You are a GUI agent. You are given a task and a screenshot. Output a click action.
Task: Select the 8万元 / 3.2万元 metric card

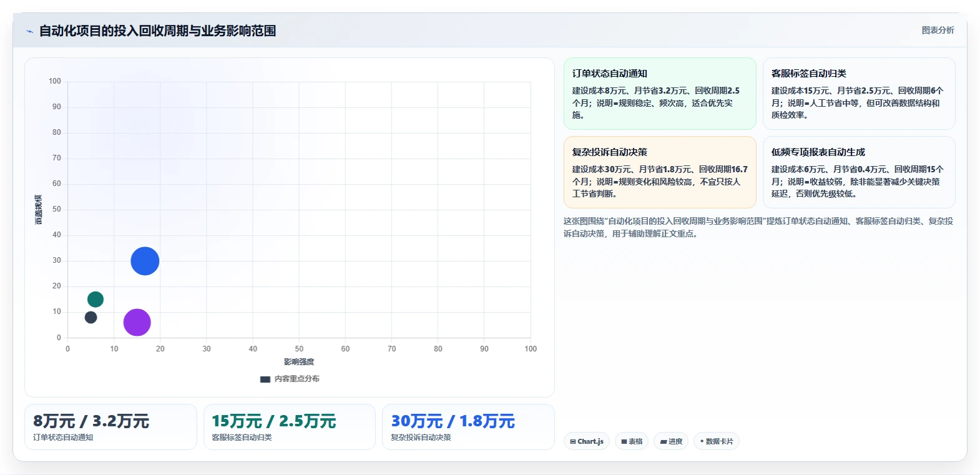coord(110,427)
